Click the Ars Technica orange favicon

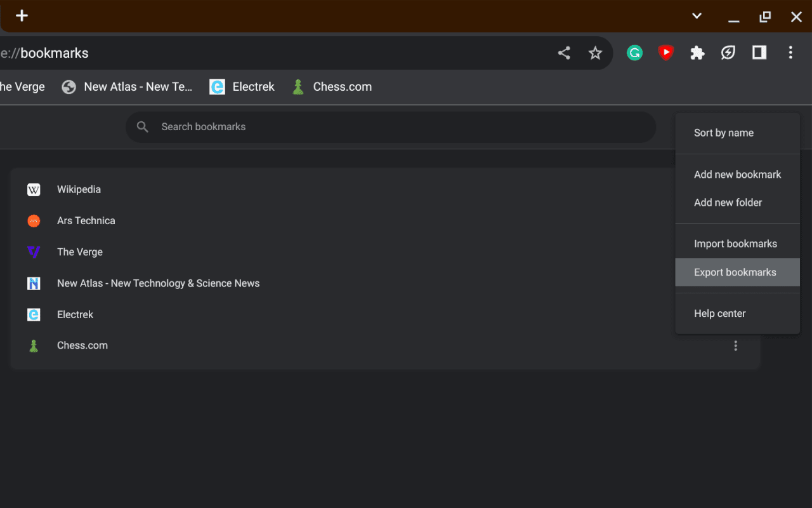point(34,220)
